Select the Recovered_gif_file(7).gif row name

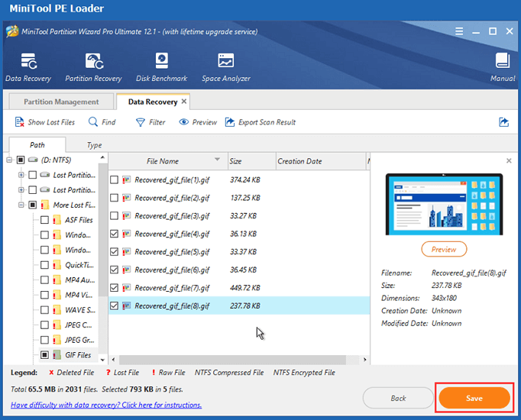click(172, 288)
